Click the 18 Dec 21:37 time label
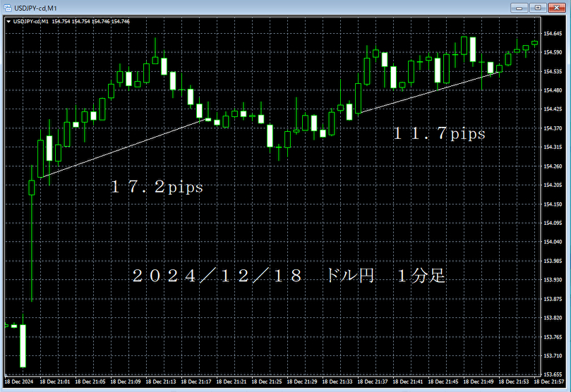 point(373,382)
